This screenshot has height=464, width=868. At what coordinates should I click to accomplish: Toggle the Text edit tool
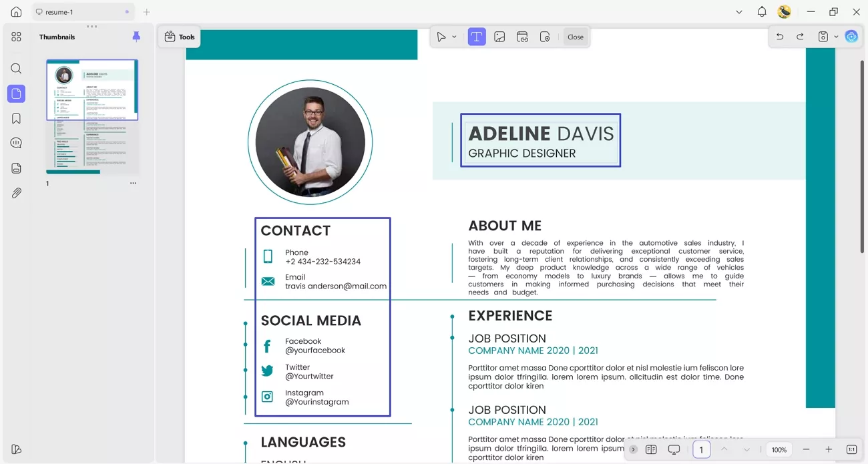[477, 37]
